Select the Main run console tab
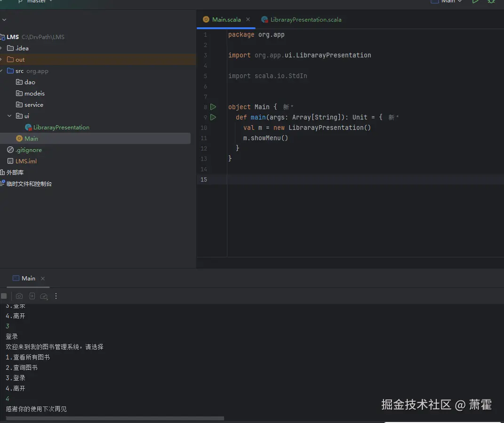 (x=28, y=279)
